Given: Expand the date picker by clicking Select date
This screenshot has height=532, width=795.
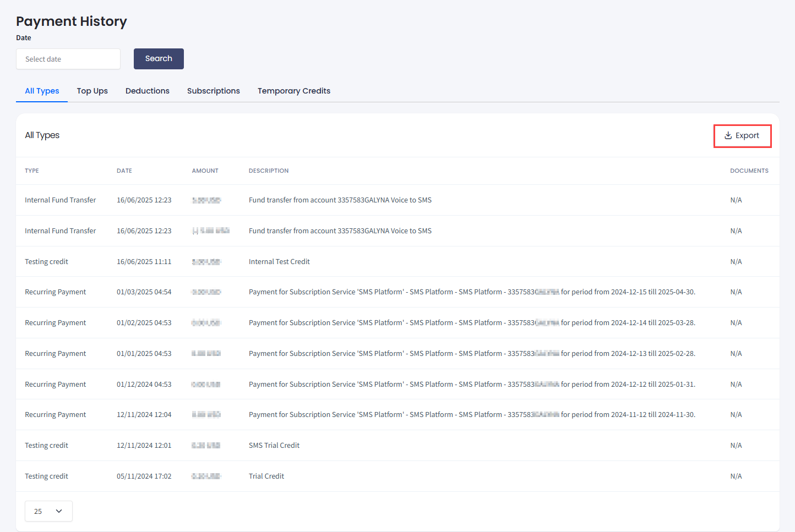Looking at the screenshot, I should click(68, 59).
